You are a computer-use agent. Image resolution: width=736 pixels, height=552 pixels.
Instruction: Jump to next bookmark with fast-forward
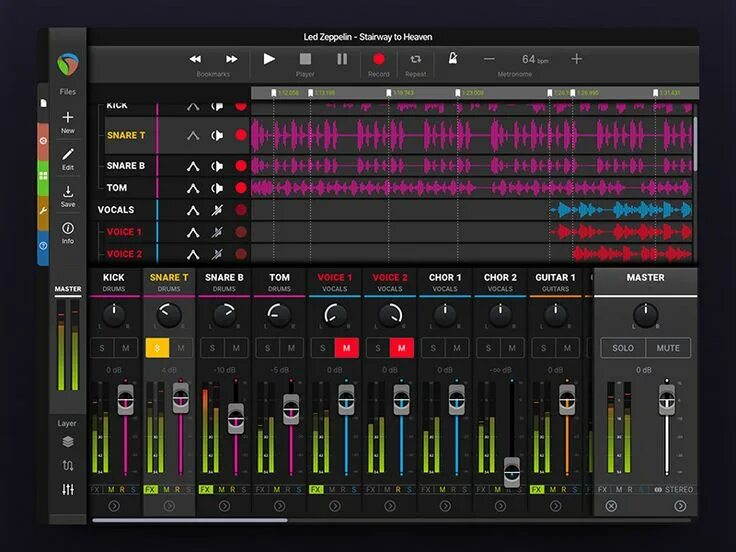click(231, 59)
